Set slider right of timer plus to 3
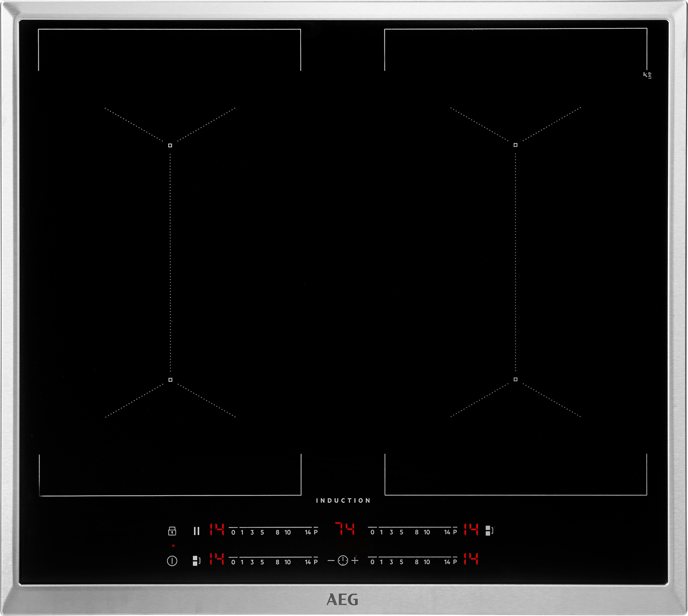The width and height of the screenshot is (688, 616). tap(392, 562)
